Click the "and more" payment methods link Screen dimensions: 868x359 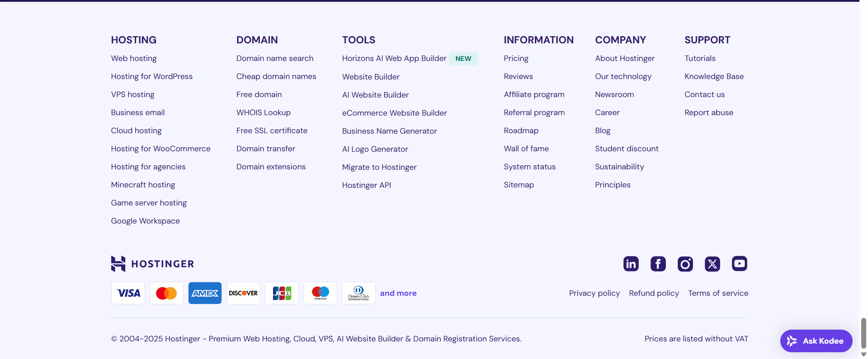pos(398,293)
